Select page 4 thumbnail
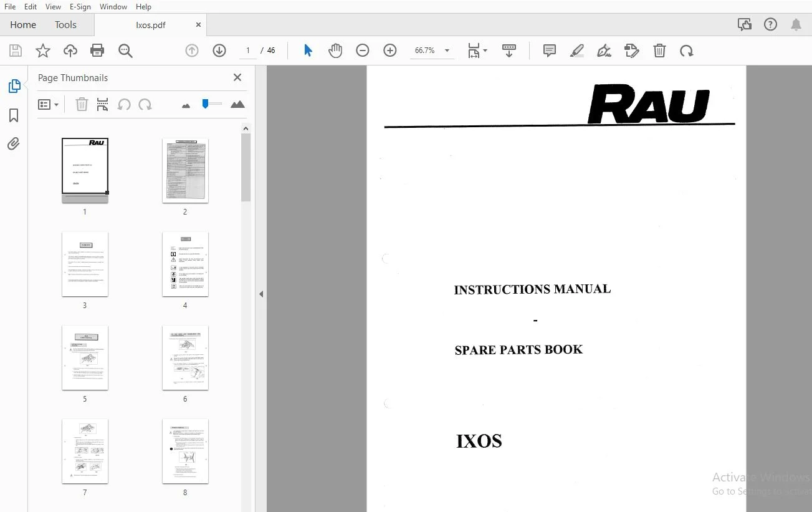This screenshot has width=812, height=512. pos(185,264)
